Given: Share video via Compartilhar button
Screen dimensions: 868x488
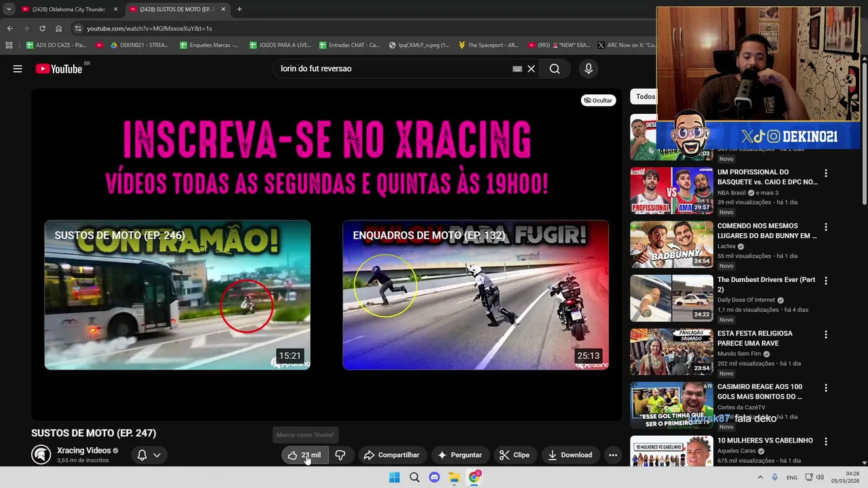Looking at the screenshot, I should pos(391,455).
